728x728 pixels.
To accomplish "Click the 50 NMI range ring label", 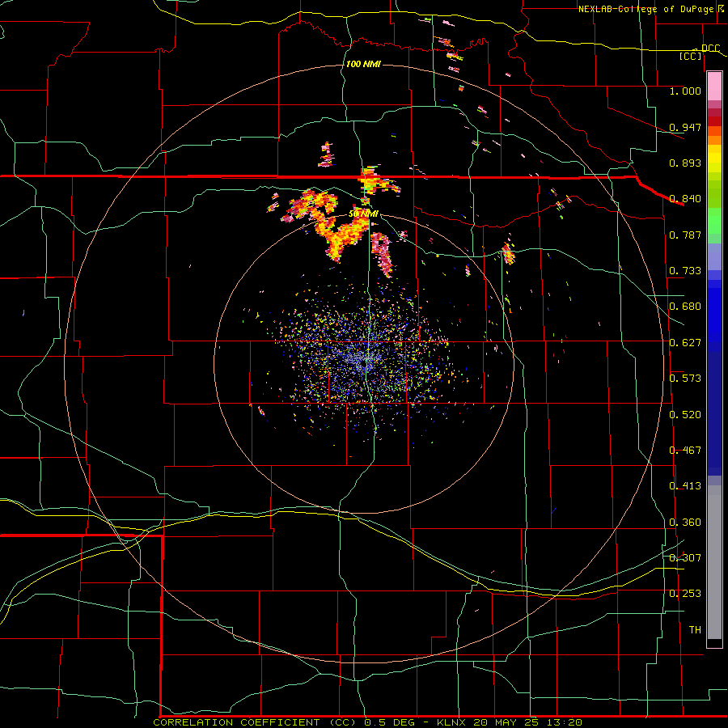I will [x=363, y=214].
